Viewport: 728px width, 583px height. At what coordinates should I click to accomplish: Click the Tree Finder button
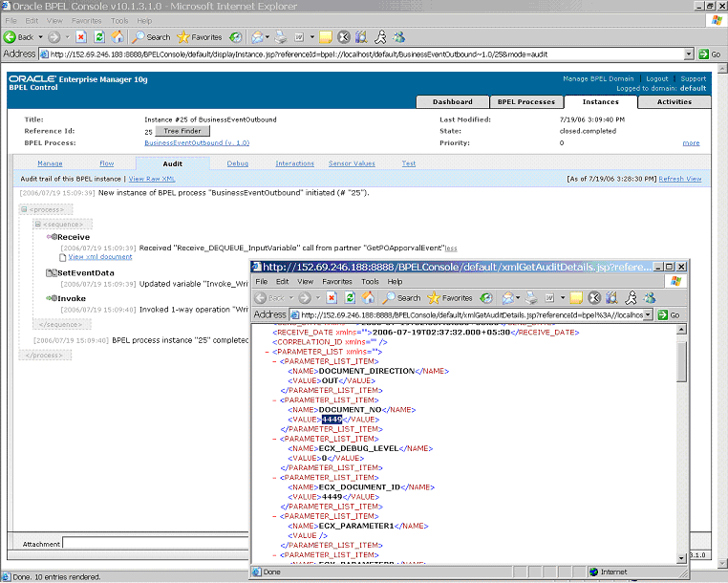[x=182, y=131]
